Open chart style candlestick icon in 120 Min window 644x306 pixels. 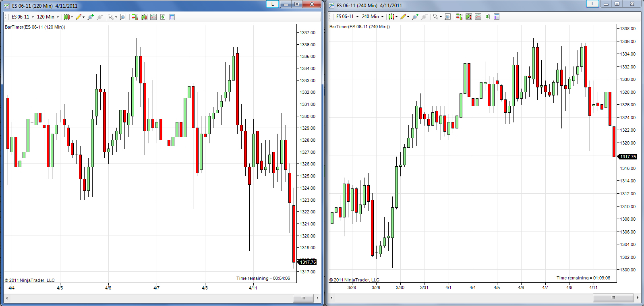coord(66,17)
